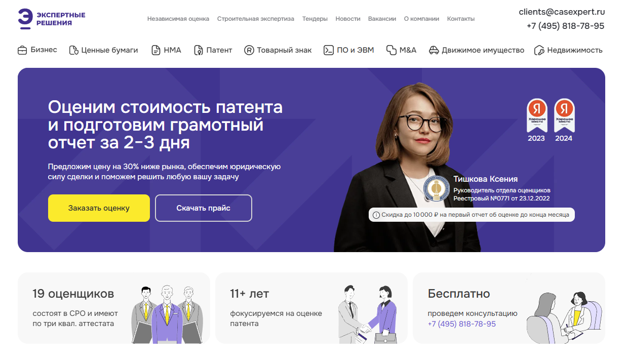627x364 pixels.
Task: Click the Скачать прайс button
Action: (x=204, y=208)
